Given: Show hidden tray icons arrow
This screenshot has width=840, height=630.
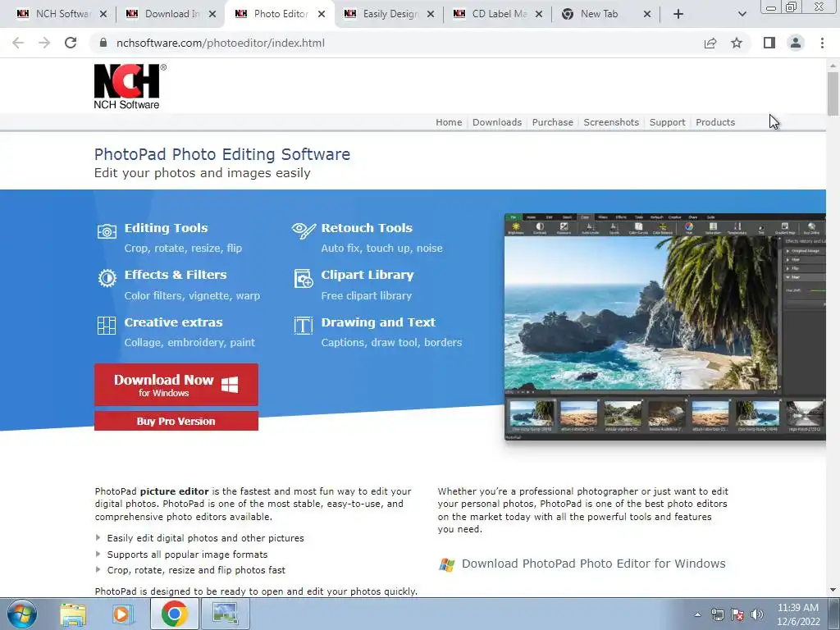Looking at the screenshot, I should pos(697,614).
